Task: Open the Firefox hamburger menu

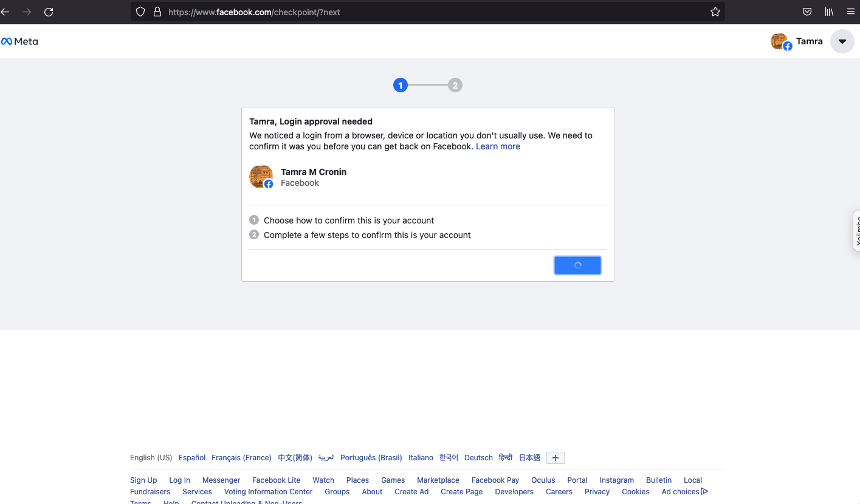Action: [850, 12]
